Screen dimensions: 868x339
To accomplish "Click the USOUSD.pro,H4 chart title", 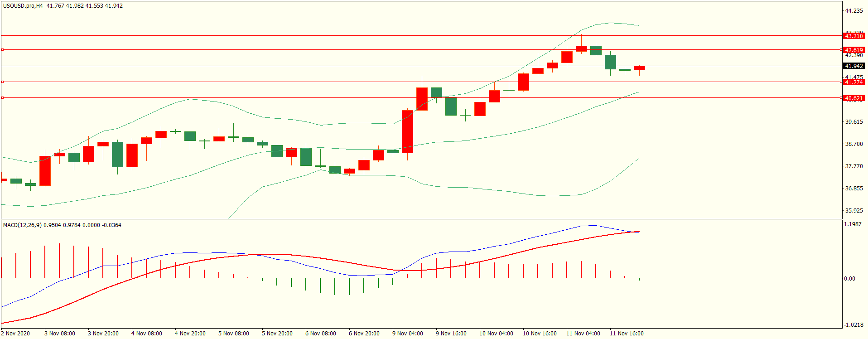I will pyautogui.click(x=23, y=6).
